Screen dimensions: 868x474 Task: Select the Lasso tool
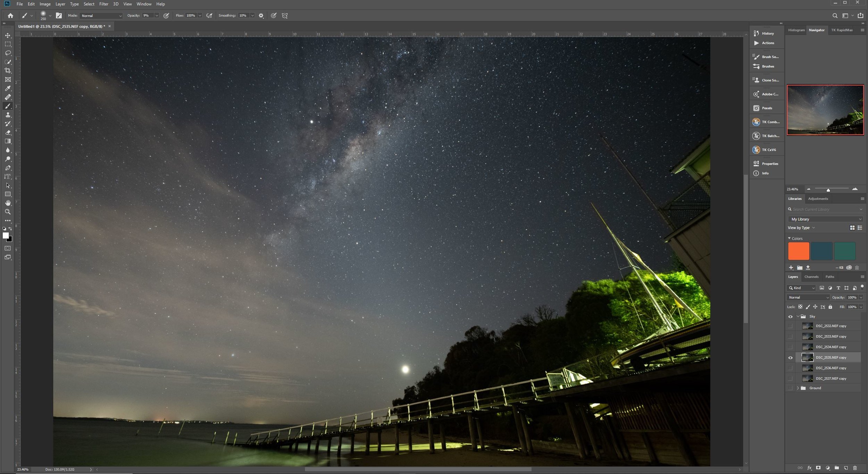pos(8,53)
